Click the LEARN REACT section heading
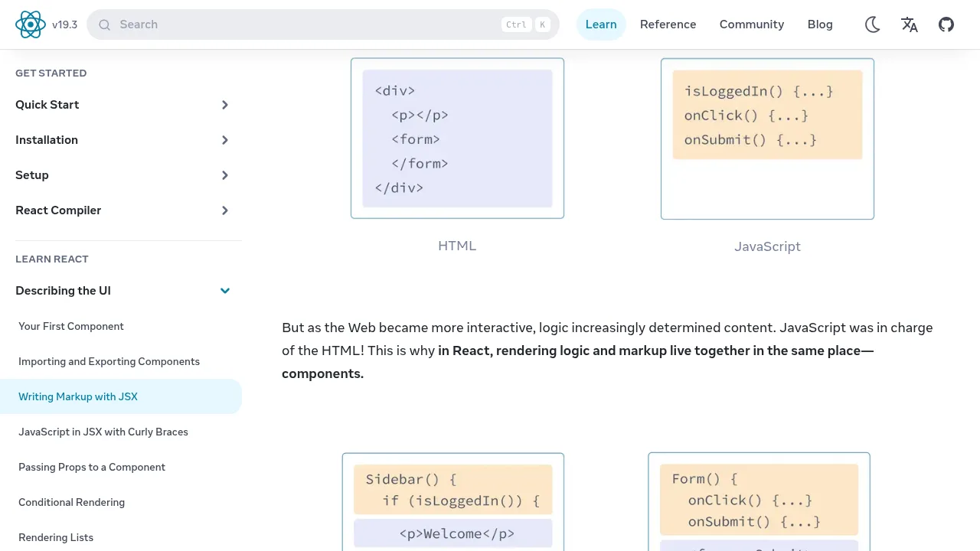 pyautogui.click(x=52, y=259)
